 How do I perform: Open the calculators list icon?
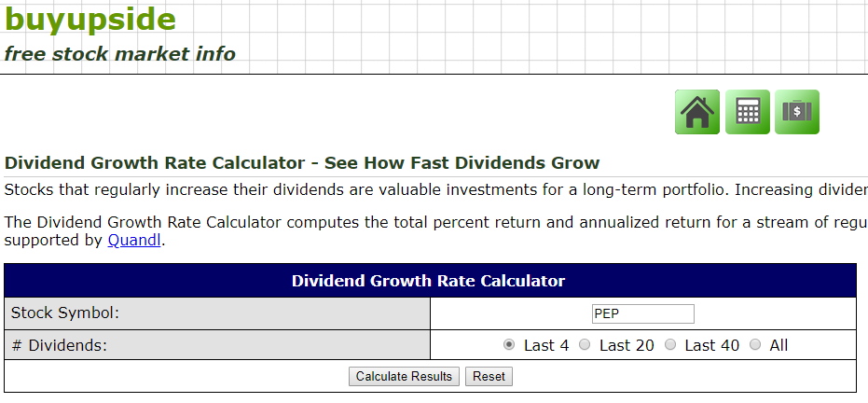pyautogui.click(x=748, y=112)
